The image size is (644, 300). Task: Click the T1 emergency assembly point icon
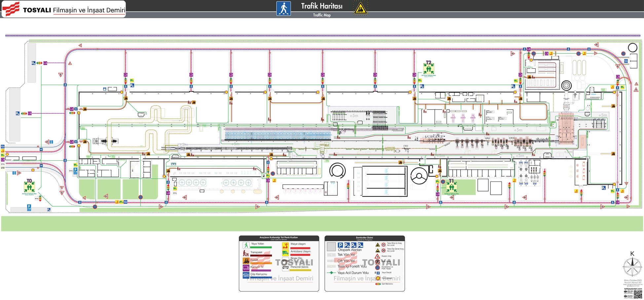click(451, 186)
